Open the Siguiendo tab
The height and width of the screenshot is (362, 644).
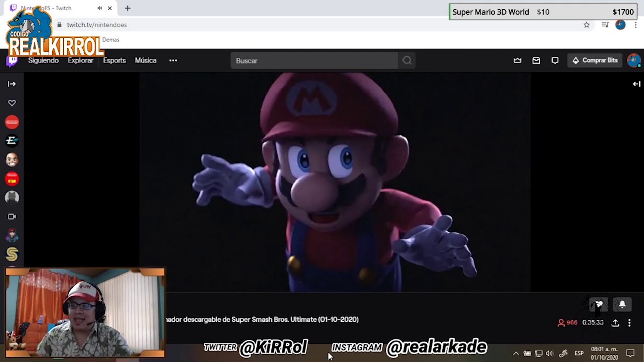pos(43,60)
